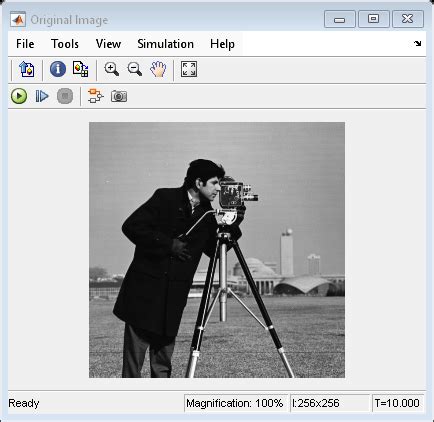Open the View menu
Viewport: 434px width, 422px height.
point(108,44)
